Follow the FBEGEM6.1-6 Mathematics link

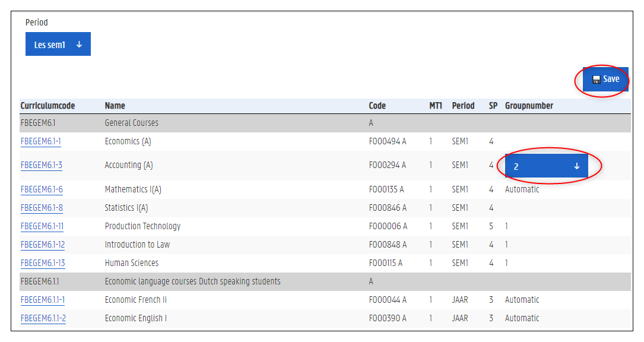coord(41,189)
